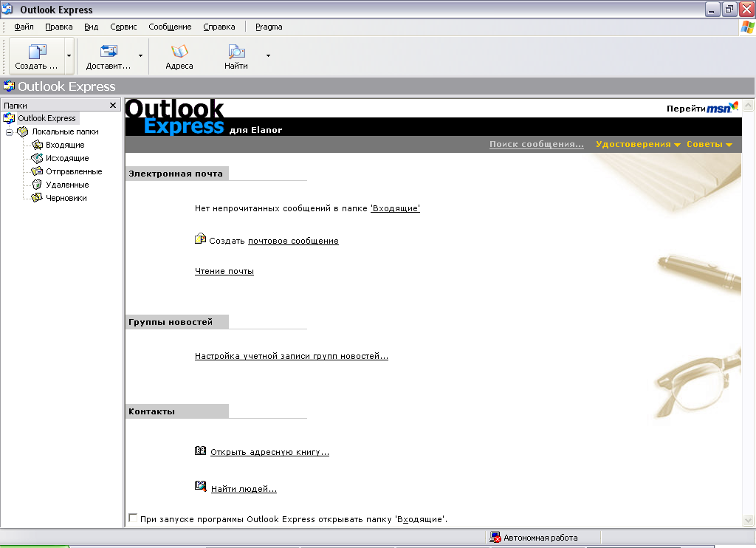756x548 pixels.
Task: Select Удаленные folder label in tree
Action: click(x=67, y=185)
